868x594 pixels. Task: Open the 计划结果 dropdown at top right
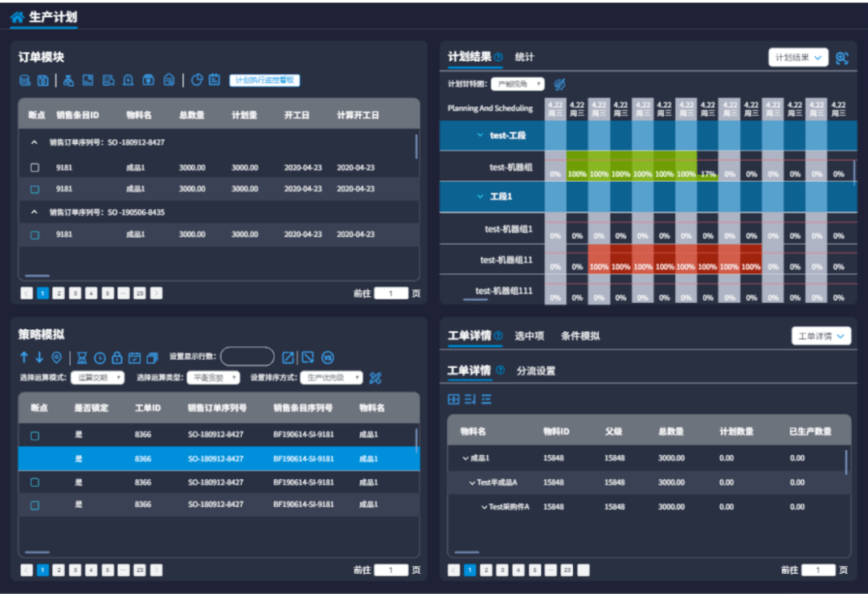[798, 58]
